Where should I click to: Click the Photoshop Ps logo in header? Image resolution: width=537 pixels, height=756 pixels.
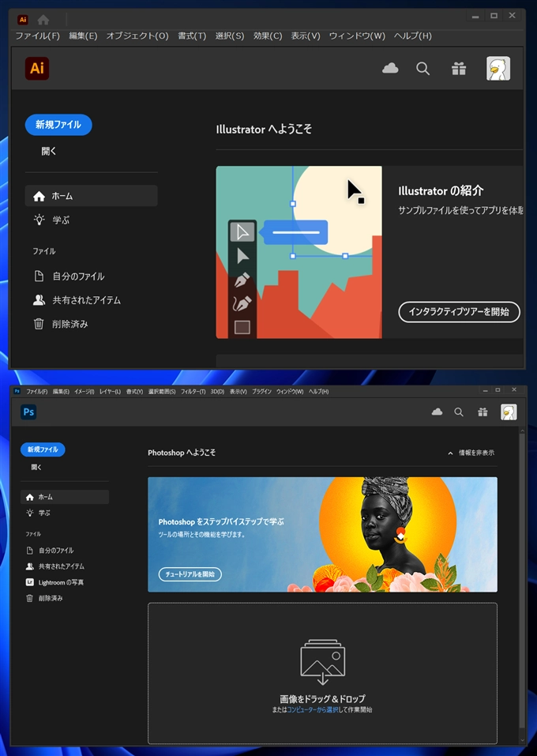coord(28,412)
